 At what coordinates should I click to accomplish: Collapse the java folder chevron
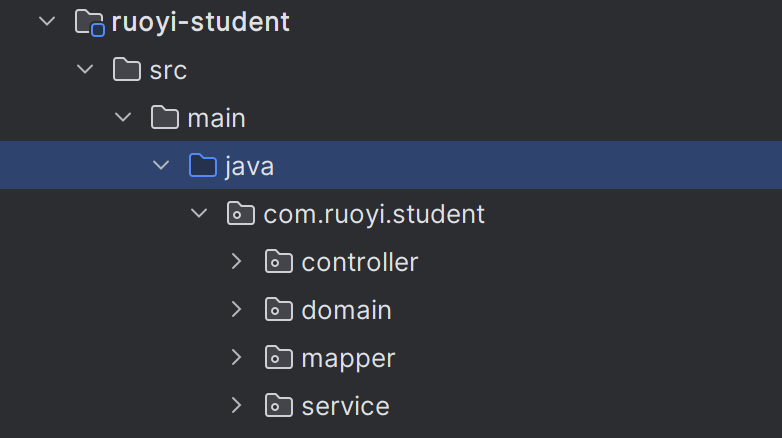(x=161, y=166)
